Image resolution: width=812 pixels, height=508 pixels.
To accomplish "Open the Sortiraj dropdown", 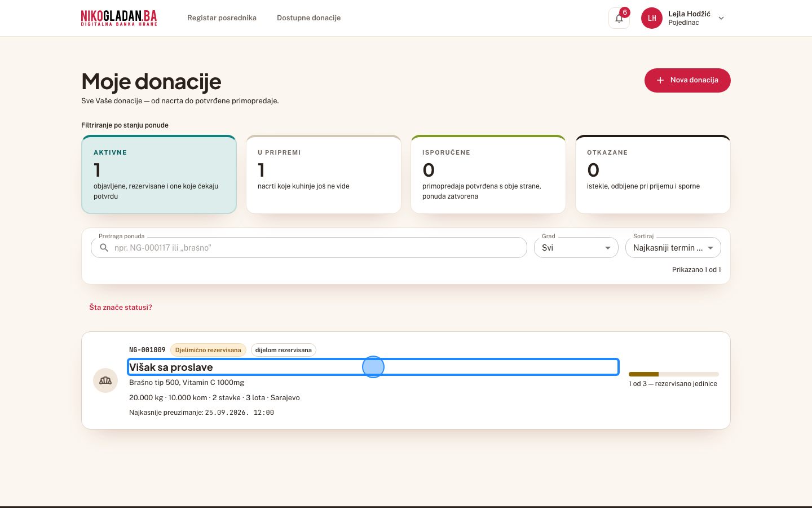I will pos(673,248).
